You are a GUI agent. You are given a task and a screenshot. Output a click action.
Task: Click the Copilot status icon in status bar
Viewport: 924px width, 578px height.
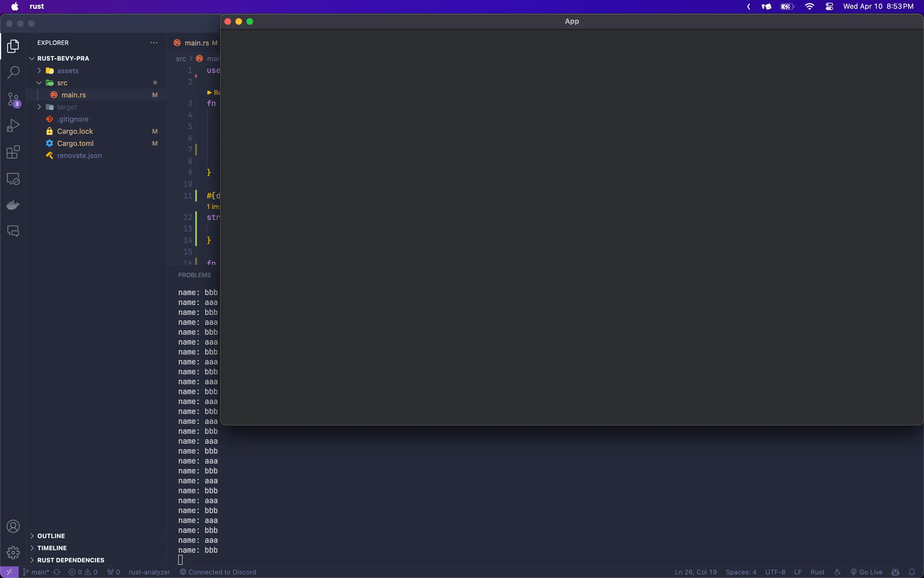895,572
